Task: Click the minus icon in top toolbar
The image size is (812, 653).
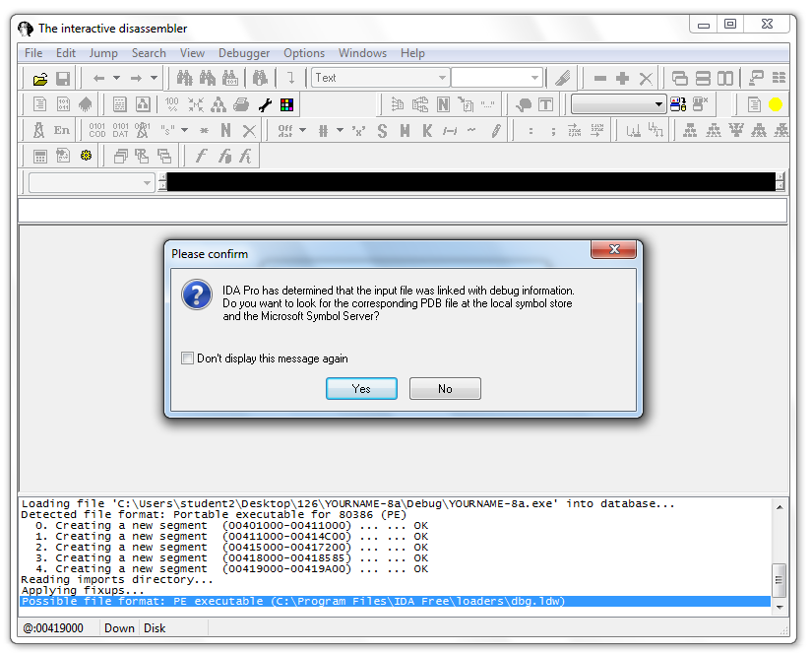Action: (x=600, y=78)
